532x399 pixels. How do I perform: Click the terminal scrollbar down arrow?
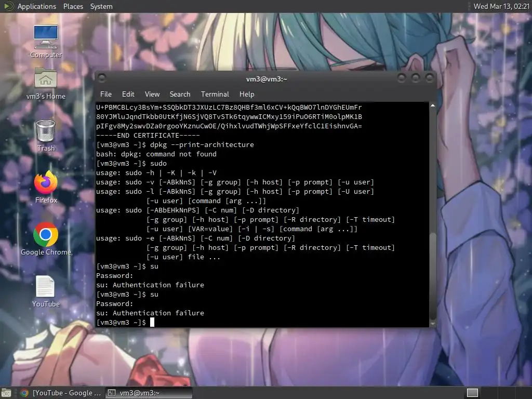pos(433,324)
